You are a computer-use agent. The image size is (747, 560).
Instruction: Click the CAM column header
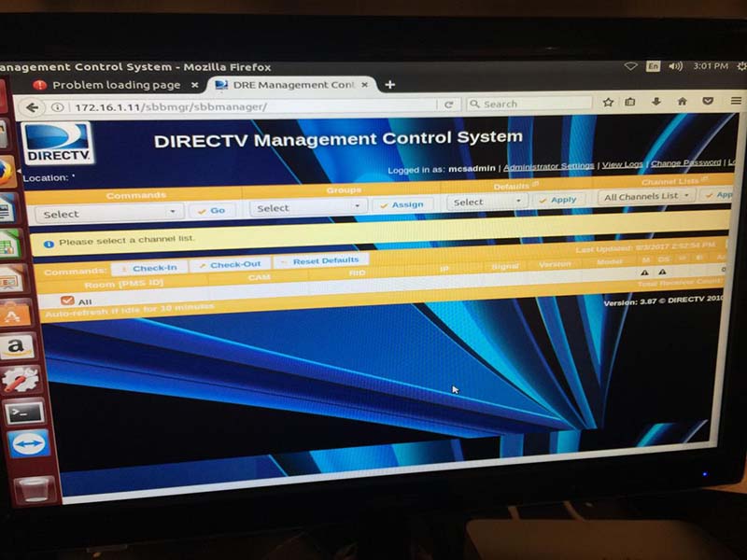point(260,276)
